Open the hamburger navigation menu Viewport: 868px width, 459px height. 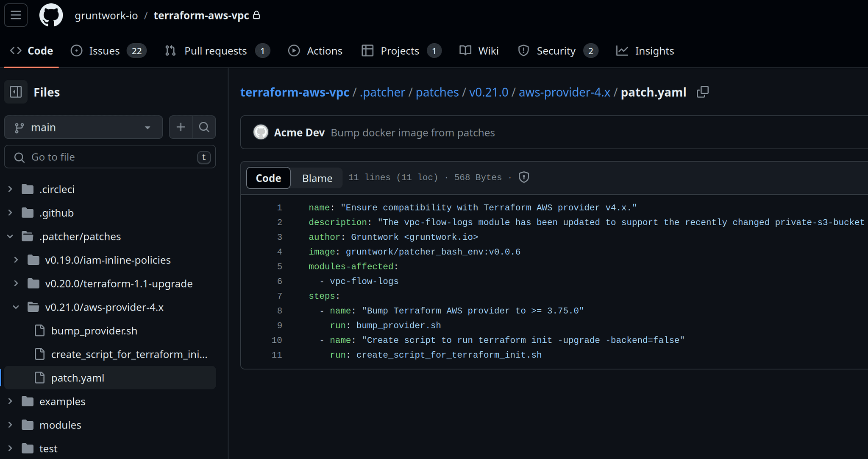click(x=16, y=15)
